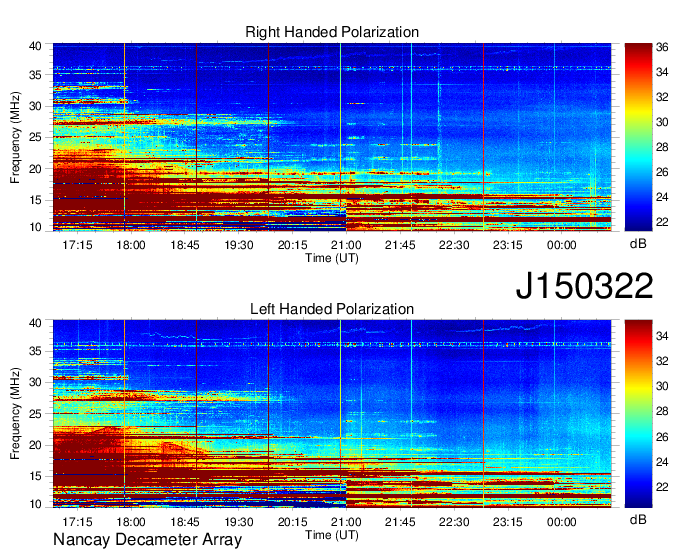Click the Left Handed plot dB color bar

(638, 414)
